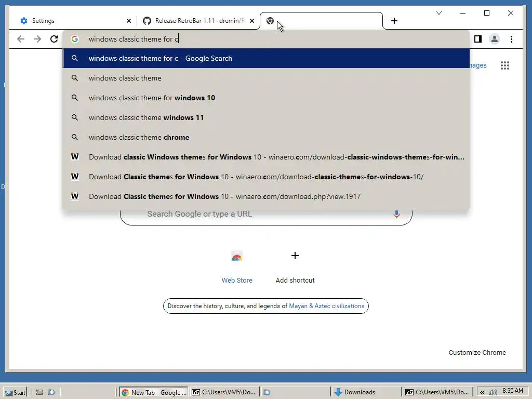Image resolution: width=532 pixels, height=399 pixels.
Task: Click the first quick launch icon by Start
Action: point(39,392)
